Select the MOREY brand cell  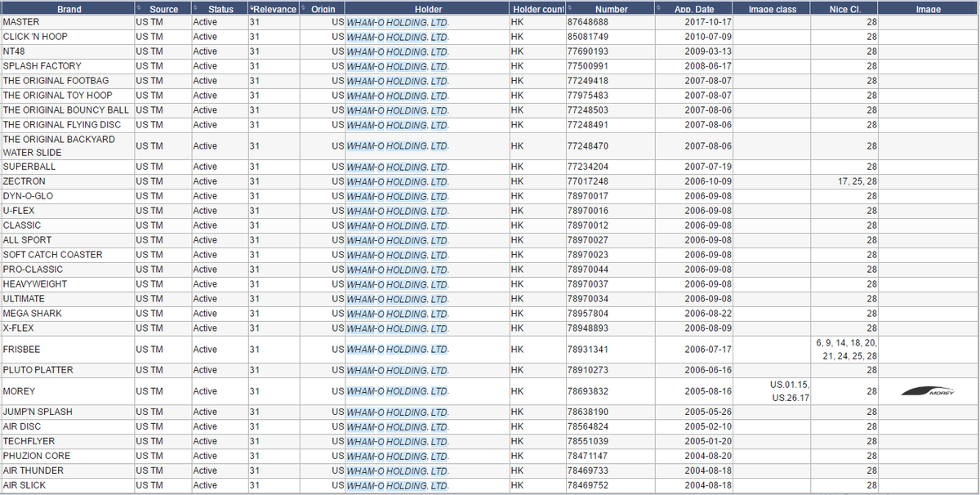click(68, 391)
